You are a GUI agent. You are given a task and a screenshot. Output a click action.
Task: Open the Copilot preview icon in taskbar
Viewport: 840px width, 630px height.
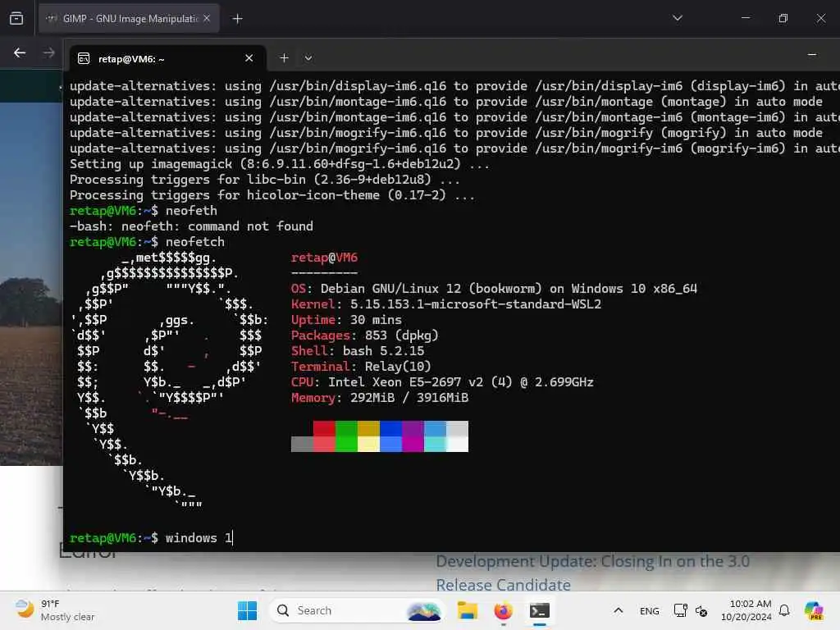814,610
